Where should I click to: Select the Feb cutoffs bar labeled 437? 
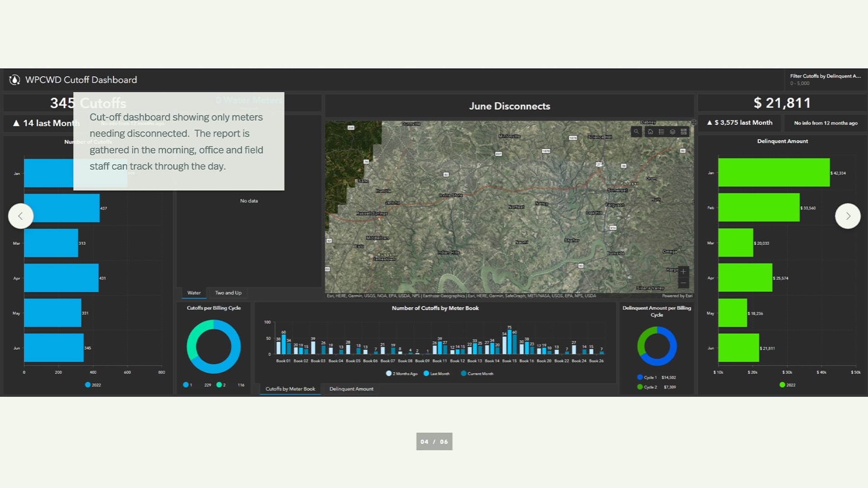tap(62, 208)
